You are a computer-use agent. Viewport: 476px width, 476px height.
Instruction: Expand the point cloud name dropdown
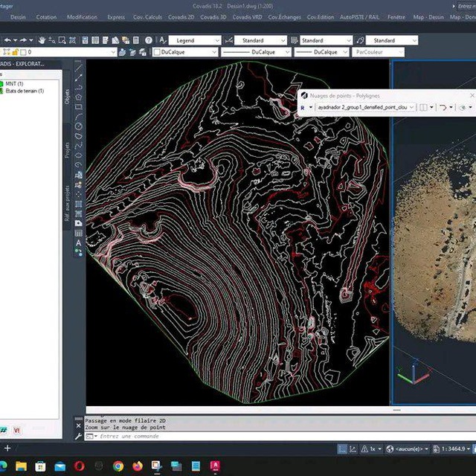365,107
